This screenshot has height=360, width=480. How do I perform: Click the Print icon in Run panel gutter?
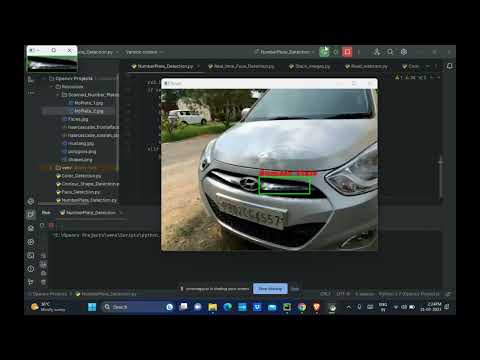[43, 273]
